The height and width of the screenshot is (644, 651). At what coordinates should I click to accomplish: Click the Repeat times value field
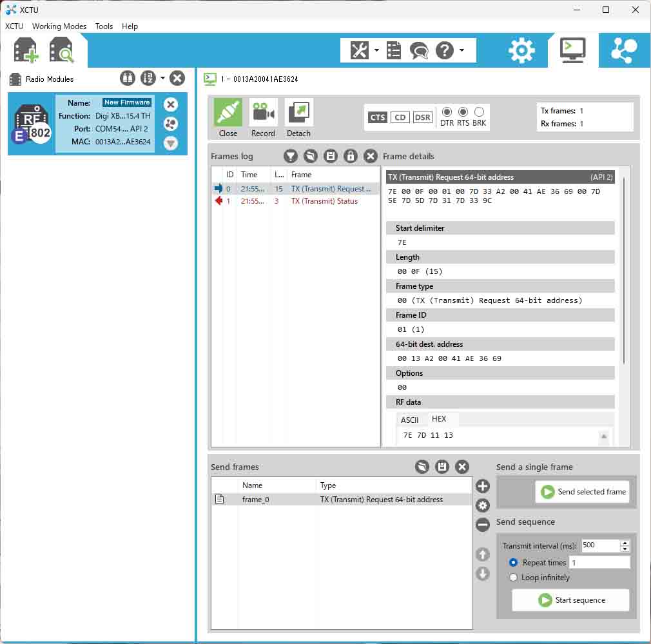pos(599,563)
